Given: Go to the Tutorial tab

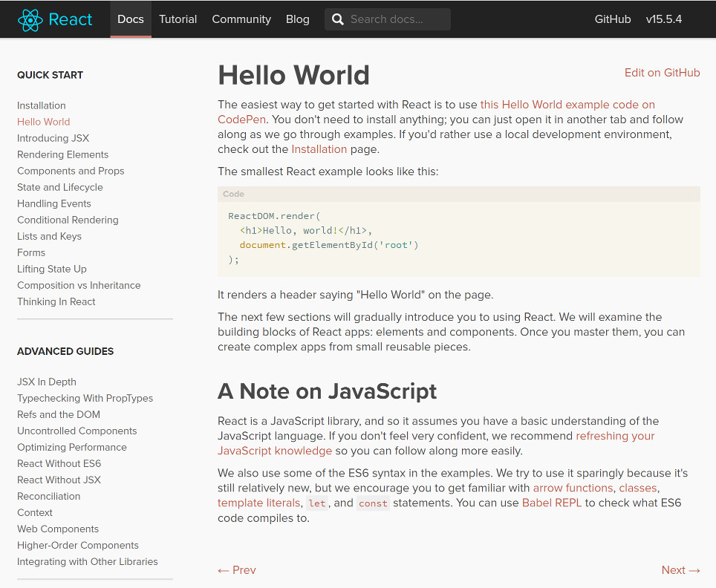Looking at the screenshot, I should click(178, 19).
